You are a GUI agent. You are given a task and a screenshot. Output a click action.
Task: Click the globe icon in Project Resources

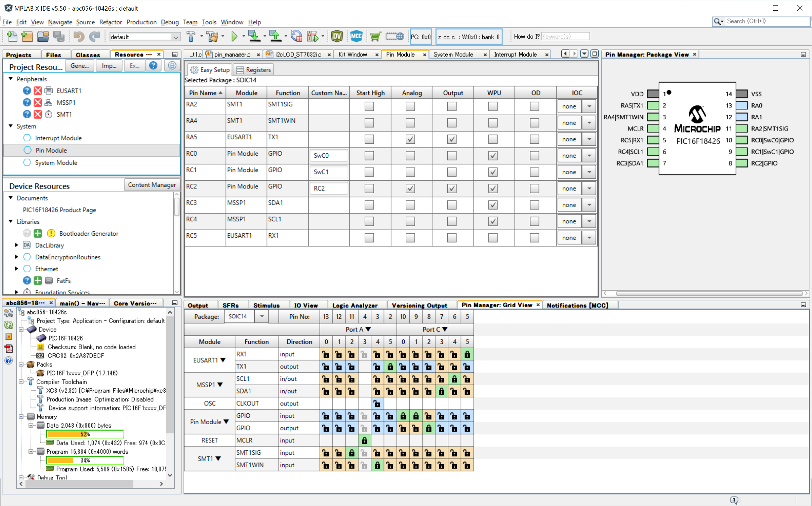172,66
